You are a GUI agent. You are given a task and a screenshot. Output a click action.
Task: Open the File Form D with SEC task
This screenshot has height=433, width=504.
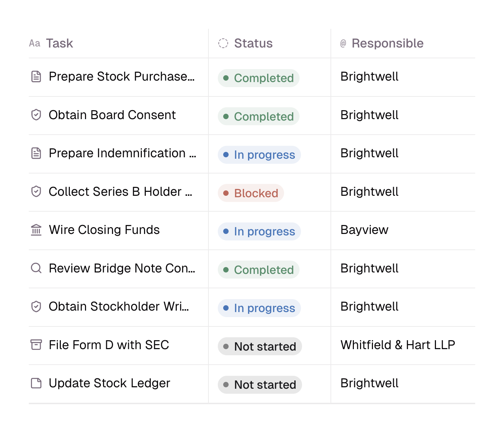109,345
